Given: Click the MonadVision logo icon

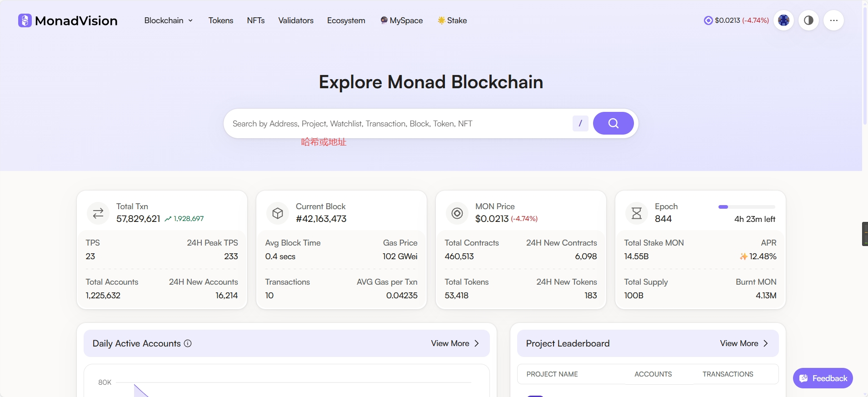Looking at the screenshot, I should click(25, 20).
